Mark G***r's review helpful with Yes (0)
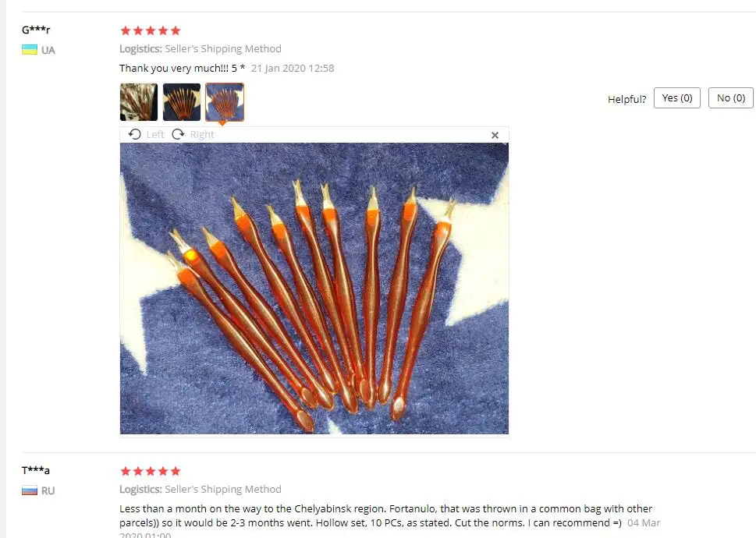Screen dimensions: 756x538 (x=677, y=97)
